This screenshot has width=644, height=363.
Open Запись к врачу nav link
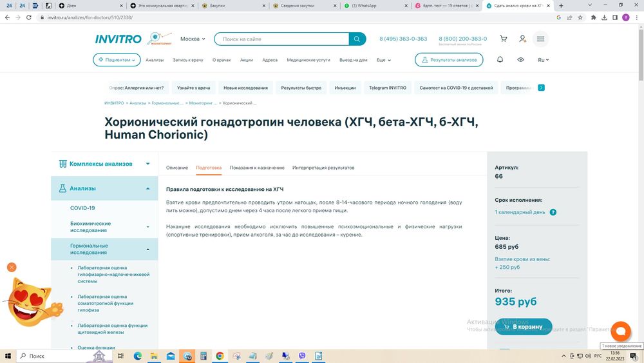click(187, 60)
